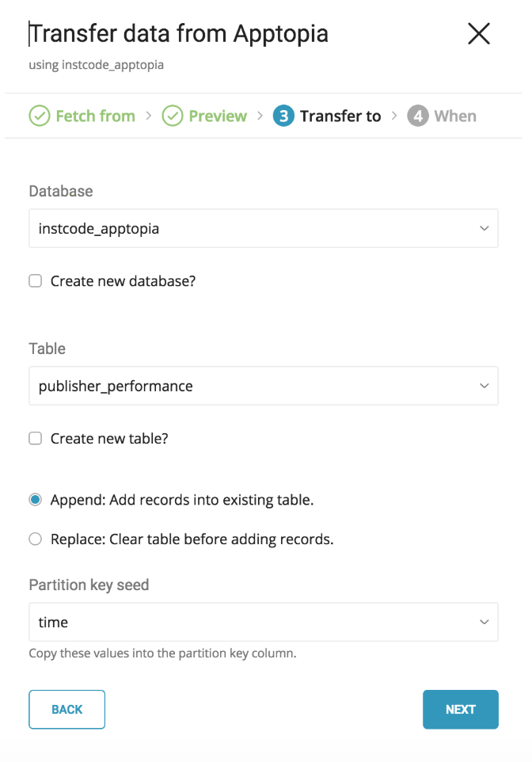532x762 pixels.
Task: Jump to the When step
Action: pos(455,116)
